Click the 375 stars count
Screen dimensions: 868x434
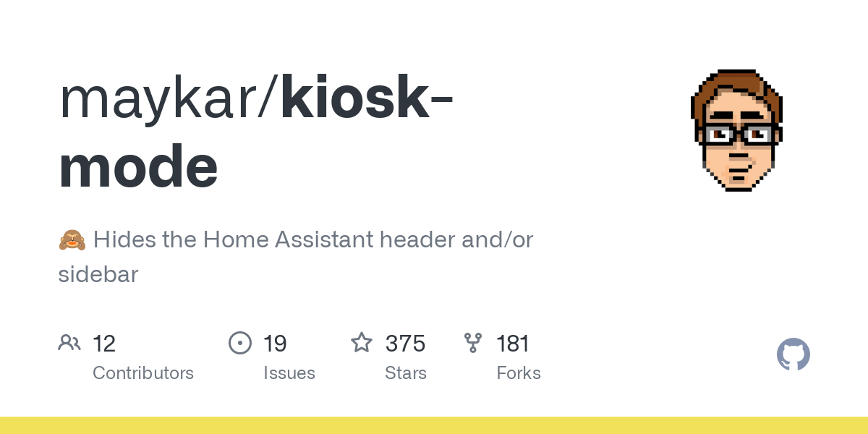[405, 343]
